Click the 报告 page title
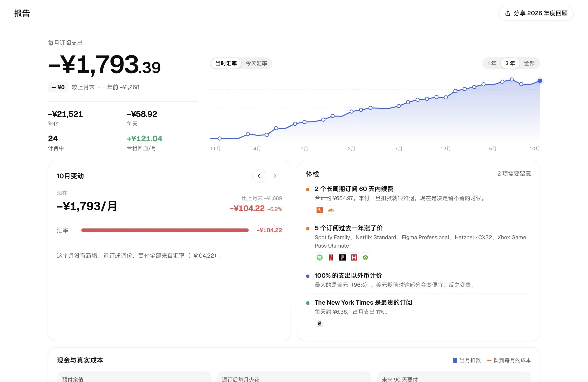Screen dimensions: 588x382 pos(22,13)
